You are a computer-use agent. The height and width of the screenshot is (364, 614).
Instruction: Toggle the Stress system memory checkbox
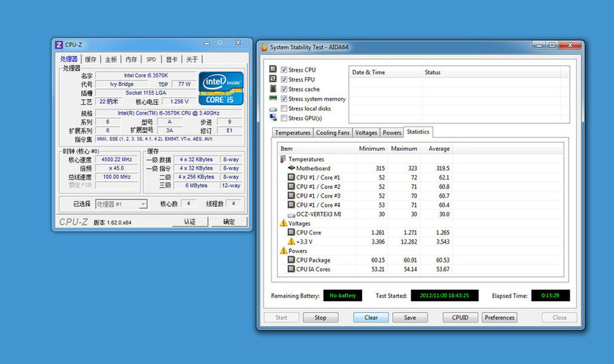tap(284, 99)
